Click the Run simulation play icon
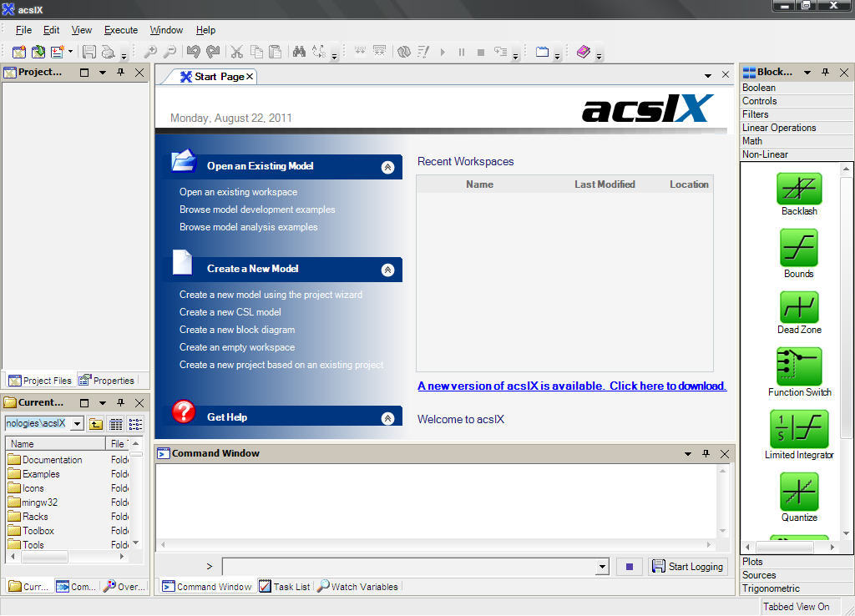Screen dimensions: 855x616 point(443,53)
